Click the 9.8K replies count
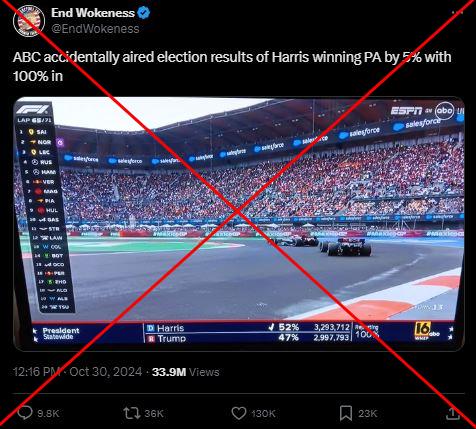 point(48,413)
